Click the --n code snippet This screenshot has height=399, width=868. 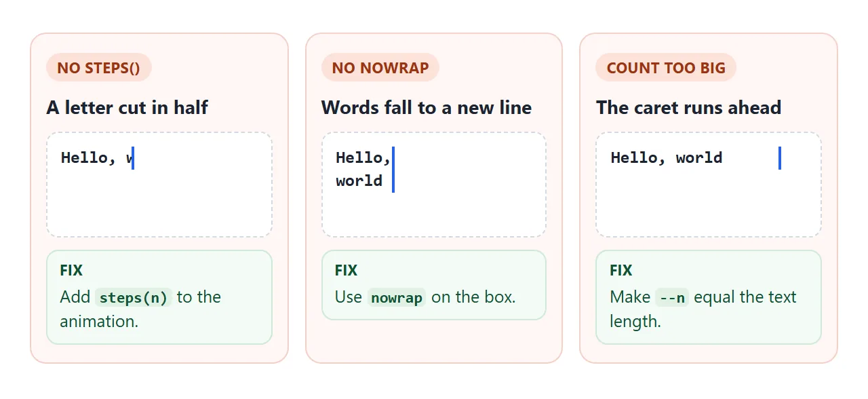pyautogui.click(x=672, y=298)
